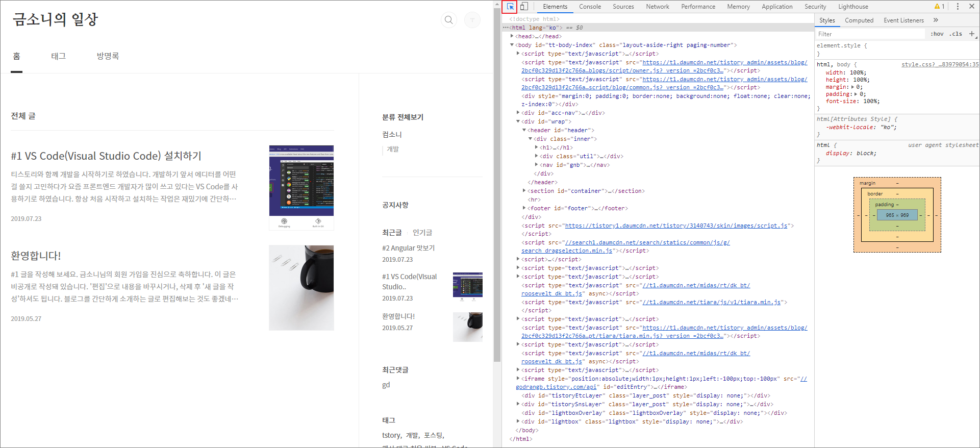Screen dimensions: 980x448
Task: Toggle the device toolbar icon
Action: tap(524, 7)
